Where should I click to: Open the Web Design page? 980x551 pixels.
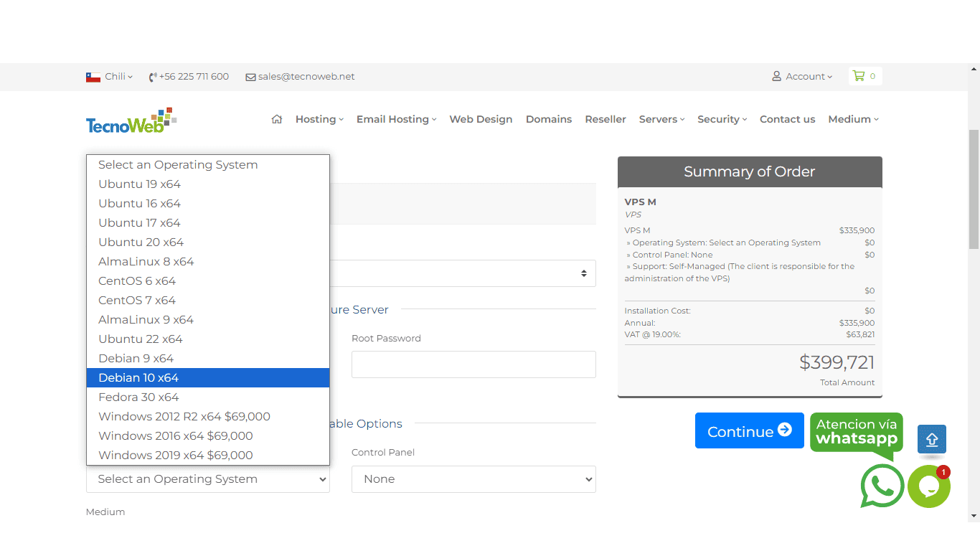(x=481, y=119)
